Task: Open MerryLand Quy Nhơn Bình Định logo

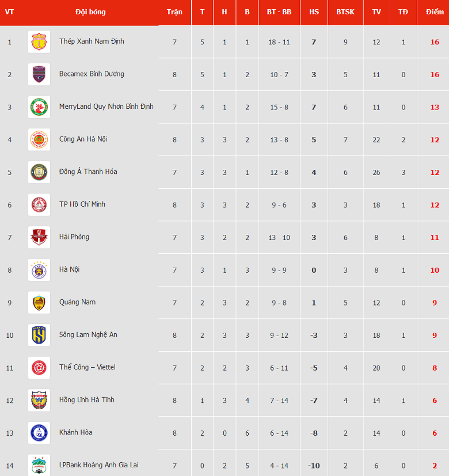Action: pyautogui.click(x=39, y=107)
